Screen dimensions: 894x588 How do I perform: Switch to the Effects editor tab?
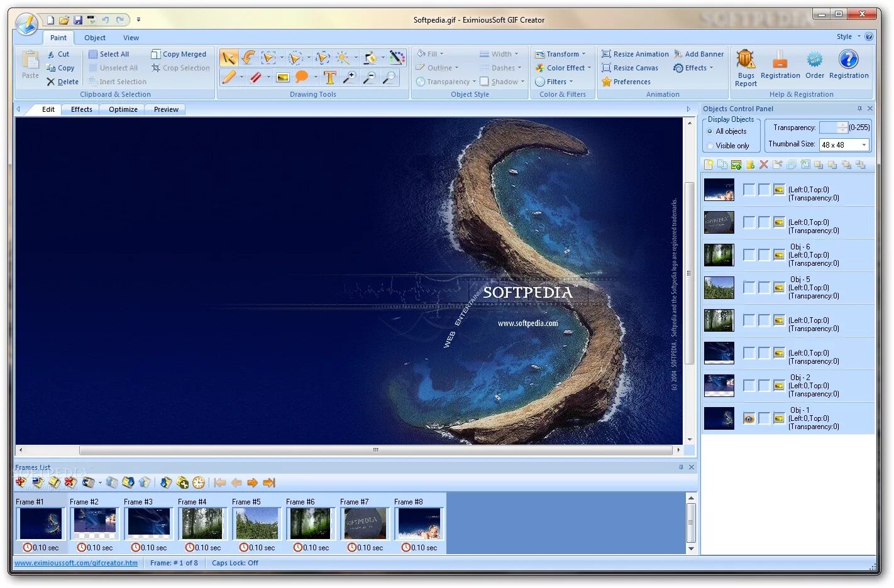click(82, 109)
